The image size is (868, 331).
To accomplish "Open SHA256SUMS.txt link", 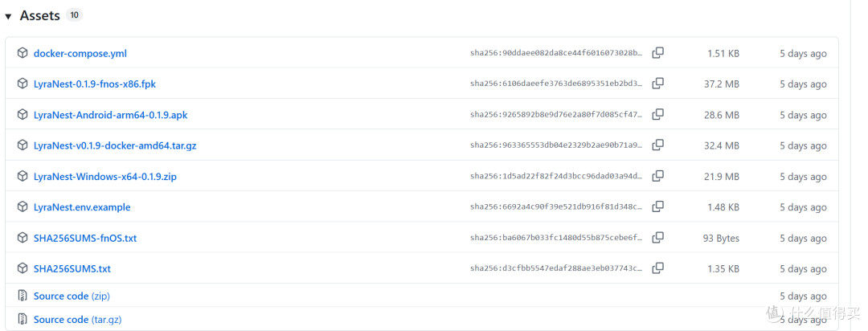I will tap(72, 269).
